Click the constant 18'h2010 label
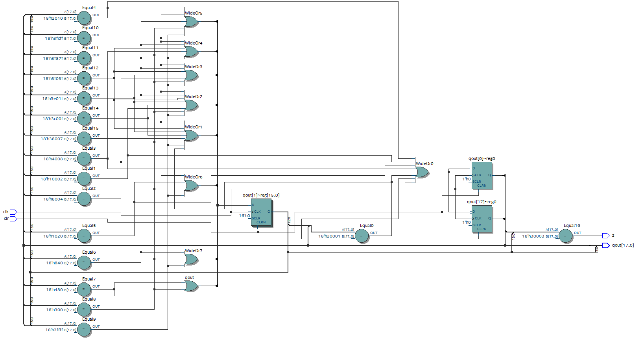This screenshot has width=644, height=338. [x=53, y=18]
